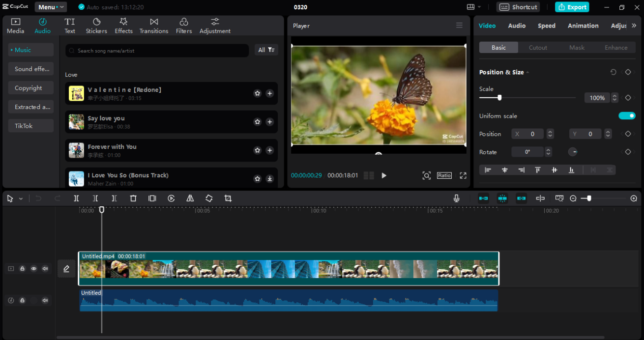Screen dimensions: 644x340
Task: Click the Scale slider handle
Action: pyautogui.click(x=499, y=98)
